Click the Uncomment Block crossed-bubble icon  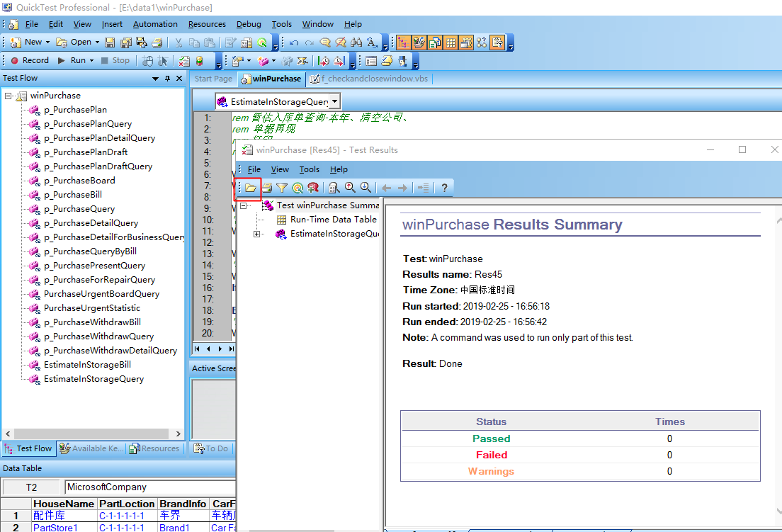tap(341, 43)
